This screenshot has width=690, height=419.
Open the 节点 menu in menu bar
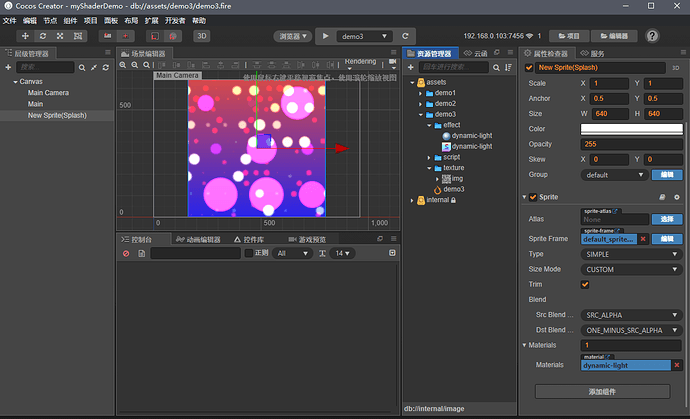tap(51, 20)
